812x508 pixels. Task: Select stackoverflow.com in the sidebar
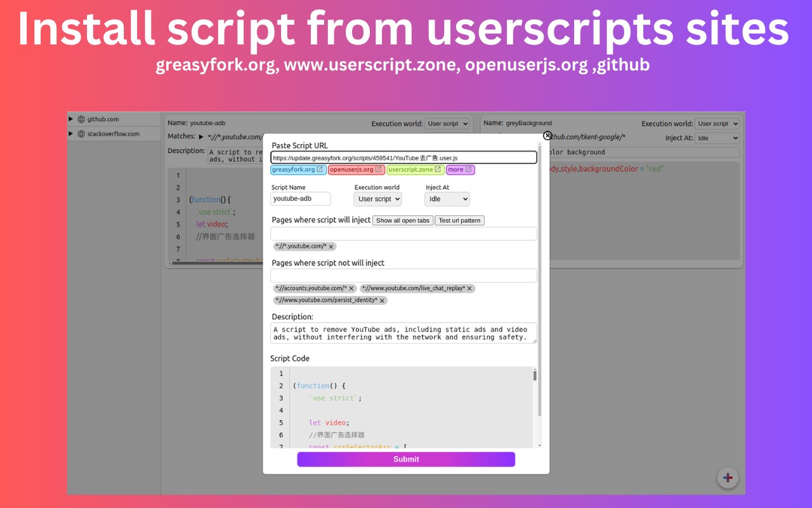[x=114, y=133]
